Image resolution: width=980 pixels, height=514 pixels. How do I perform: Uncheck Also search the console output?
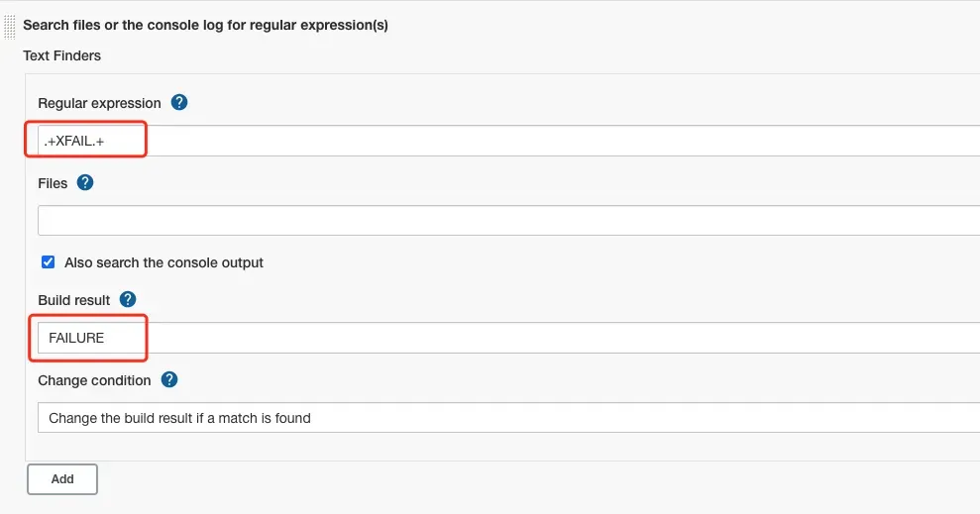tap(49, 261)
